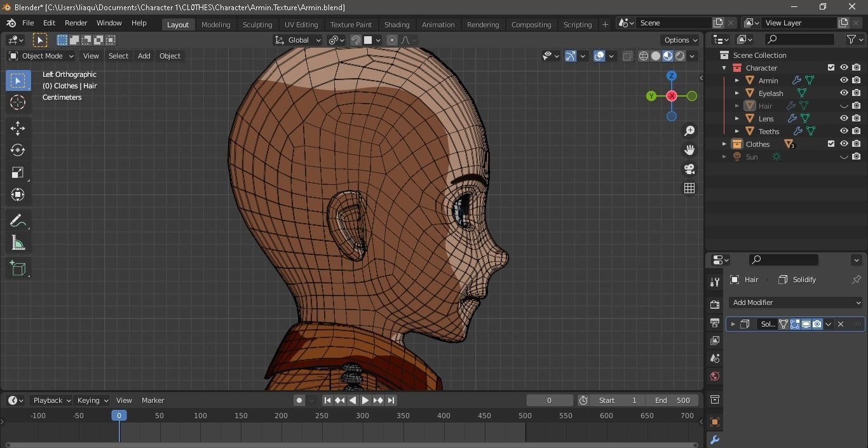Toggle camera render visibility for the Solidify modifier
The width and height of the screenshot is (868, 448).
coord(817,324)
